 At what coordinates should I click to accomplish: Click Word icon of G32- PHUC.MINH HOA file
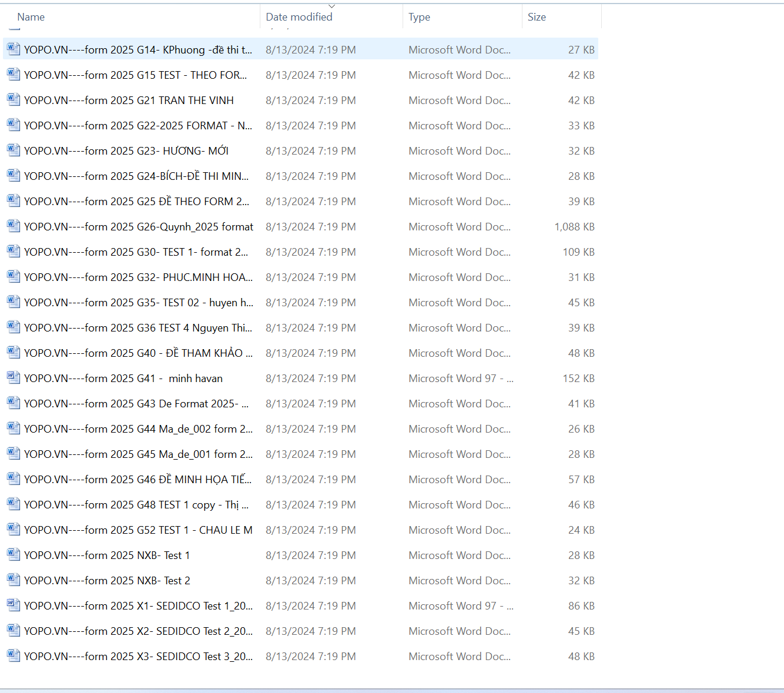(x=14, y=277)
